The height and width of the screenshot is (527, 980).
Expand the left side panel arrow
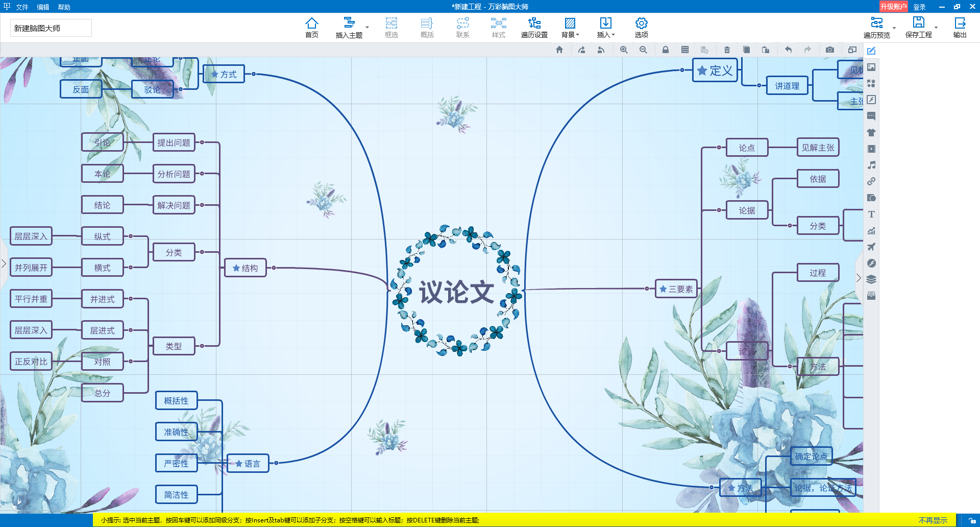[x=4, y=263]
